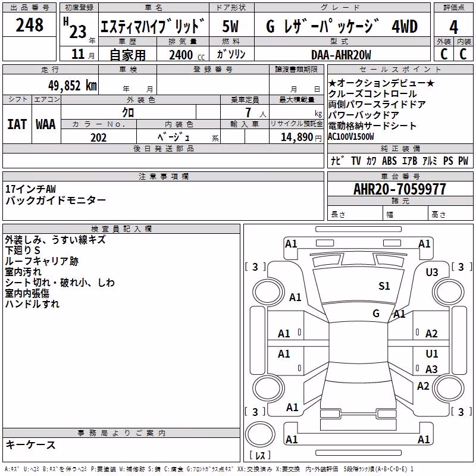Click the C grade under 内装
Viewport: 476px width, 476px height.
point(463,54)
